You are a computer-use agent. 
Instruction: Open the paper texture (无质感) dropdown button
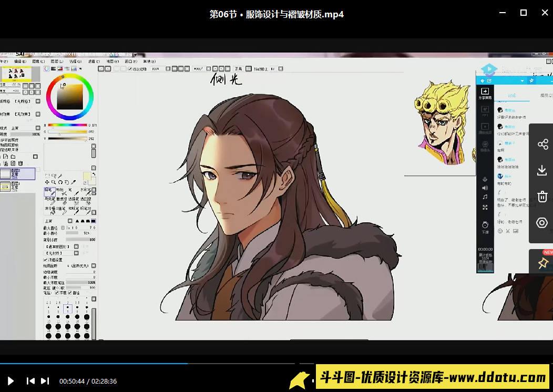tap(38, 101)
